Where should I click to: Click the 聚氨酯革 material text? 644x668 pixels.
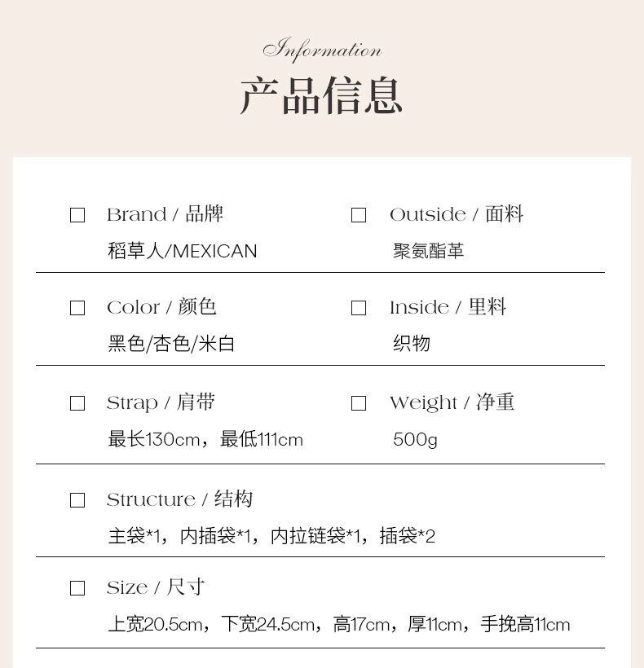coord(428,251)
